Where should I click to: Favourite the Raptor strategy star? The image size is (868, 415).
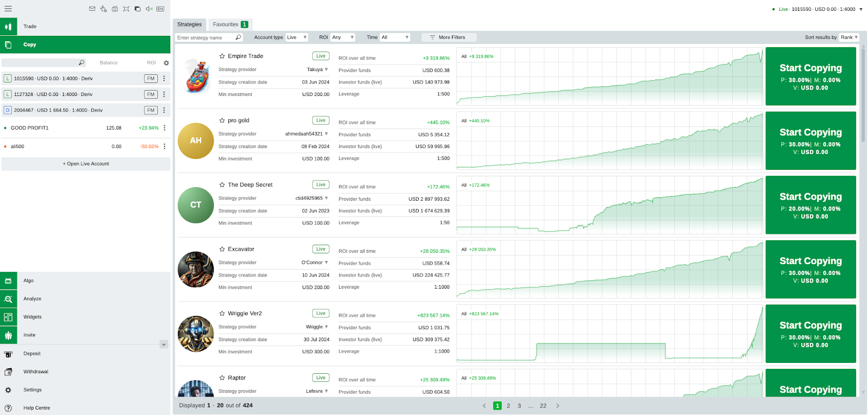pos(222,378)
